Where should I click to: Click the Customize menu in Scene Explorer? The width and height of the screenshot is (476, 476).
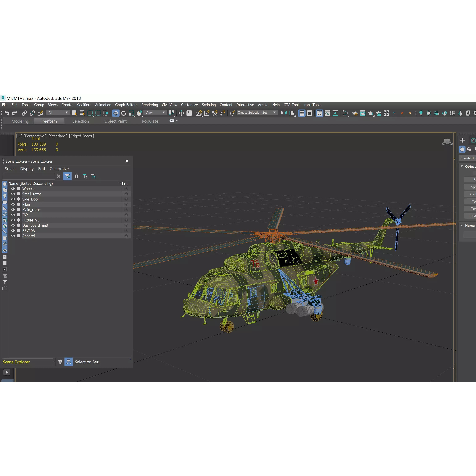[x=59, y=169]
